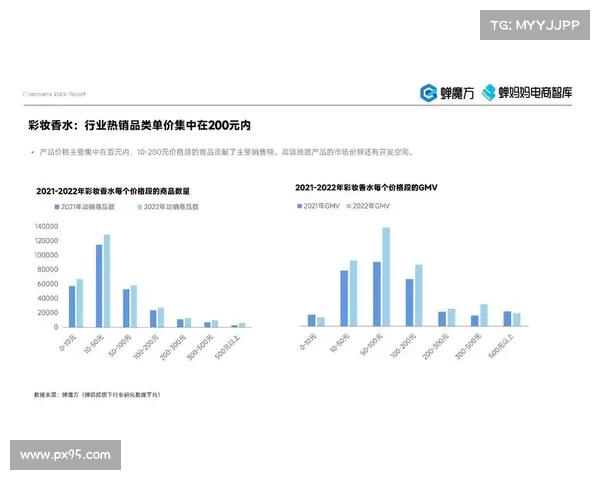Click the 140000 y-axis label

coord(47,227)
